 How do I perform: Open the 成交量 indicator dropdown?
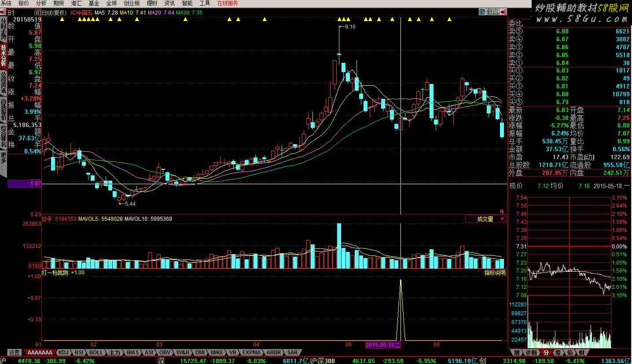pyautogui.click(x=485, y=219)
